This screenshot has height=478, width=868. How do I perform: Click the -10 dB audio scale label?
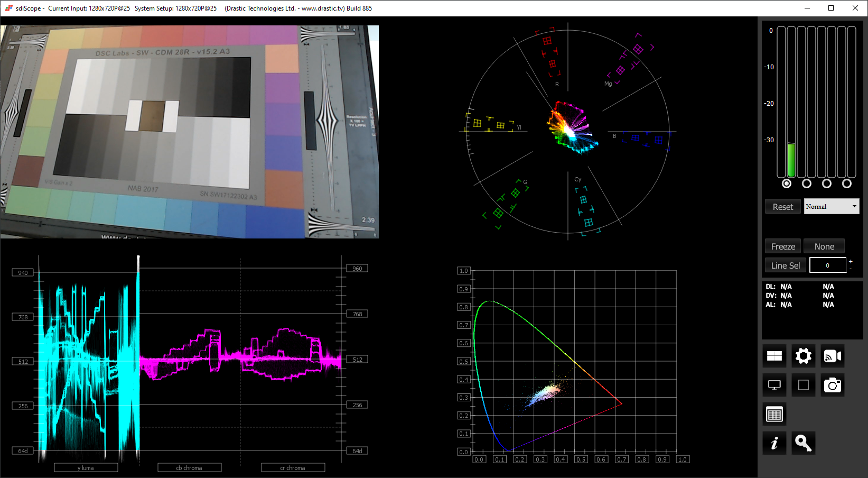[769, 67]
